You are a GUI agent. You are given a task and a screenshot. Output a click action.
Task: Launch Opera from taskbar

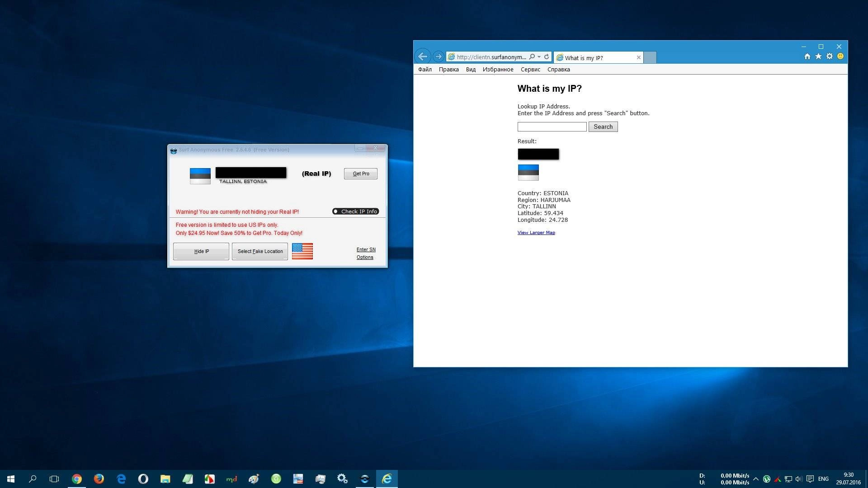(143, 479)
